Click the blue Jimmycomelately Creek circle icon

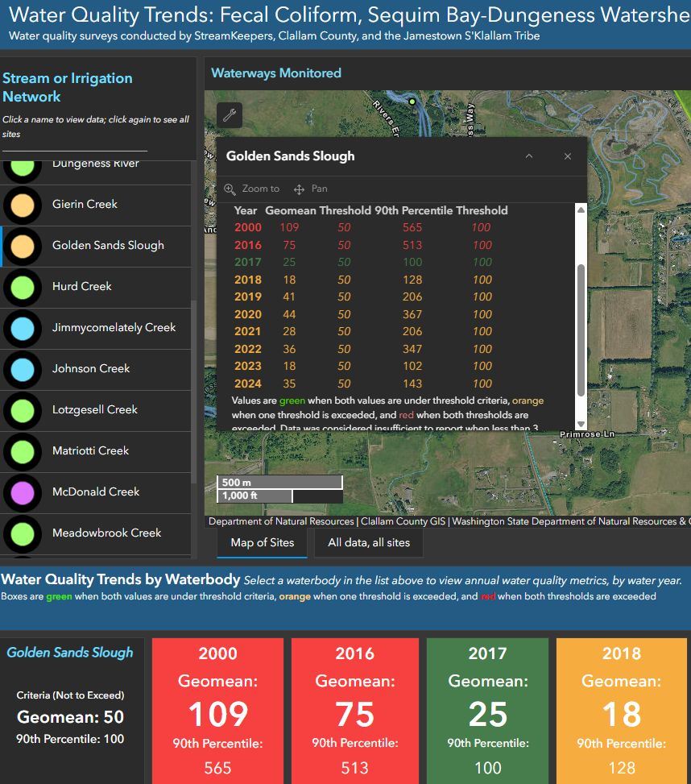[x=23, y=328]
